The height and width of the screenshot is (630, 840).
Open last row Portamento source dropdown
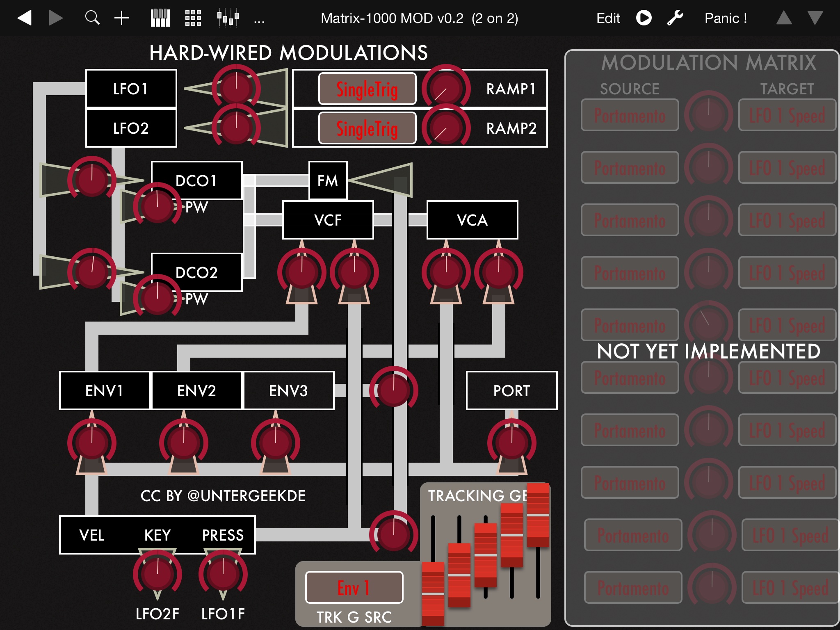633,587
